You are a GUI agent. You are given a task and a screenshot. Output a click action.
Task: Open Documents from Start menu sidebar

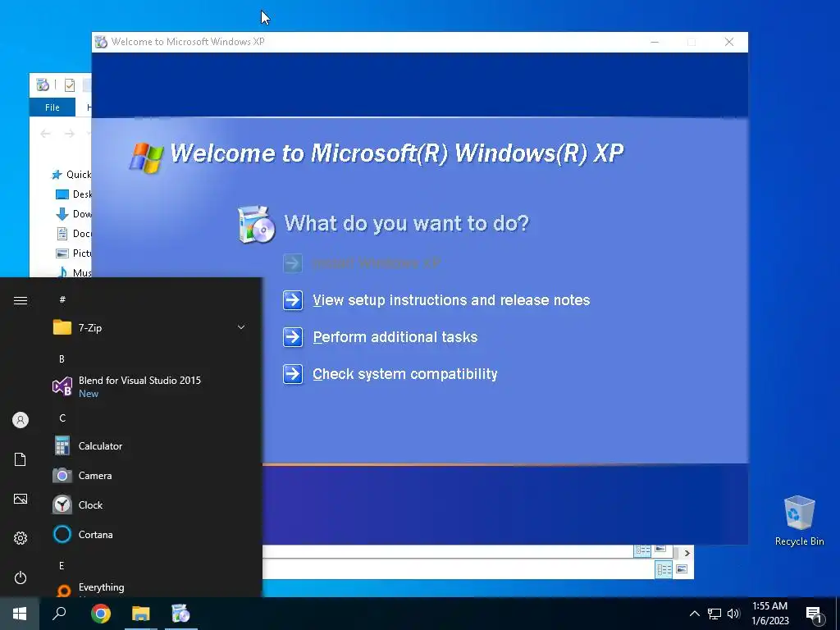click(x=21, y=459)
